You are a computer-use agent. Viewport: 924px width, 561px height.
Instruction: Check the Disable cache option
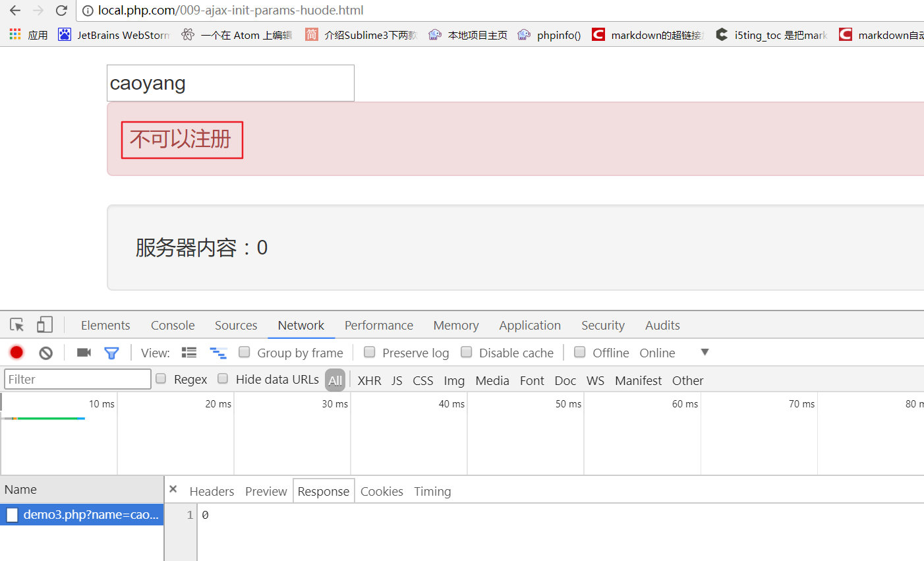click(x=467, y=352)
